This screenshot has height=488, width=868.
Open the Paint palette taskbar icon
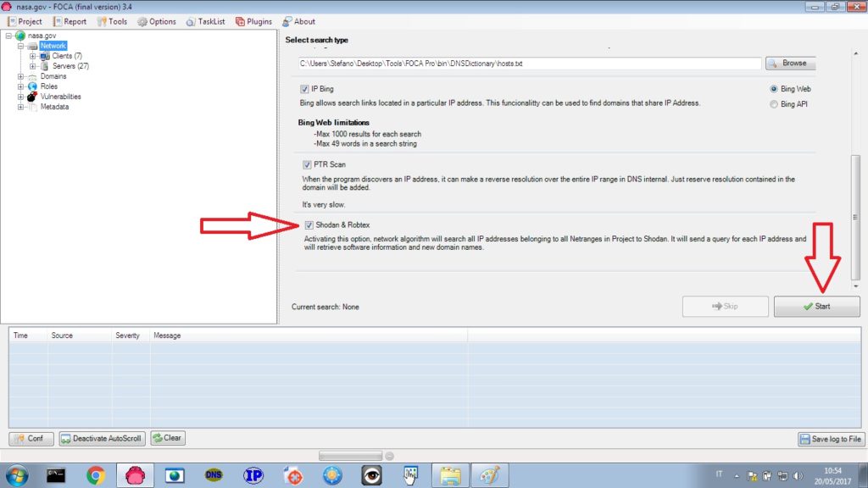click(x=489, y=475)
